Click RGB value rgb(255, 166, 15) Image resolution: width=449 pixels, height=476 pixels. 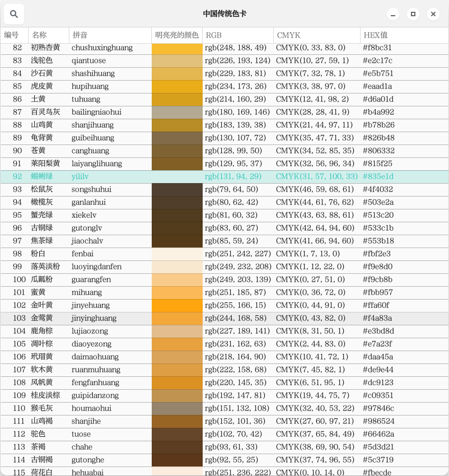[235, 305]
